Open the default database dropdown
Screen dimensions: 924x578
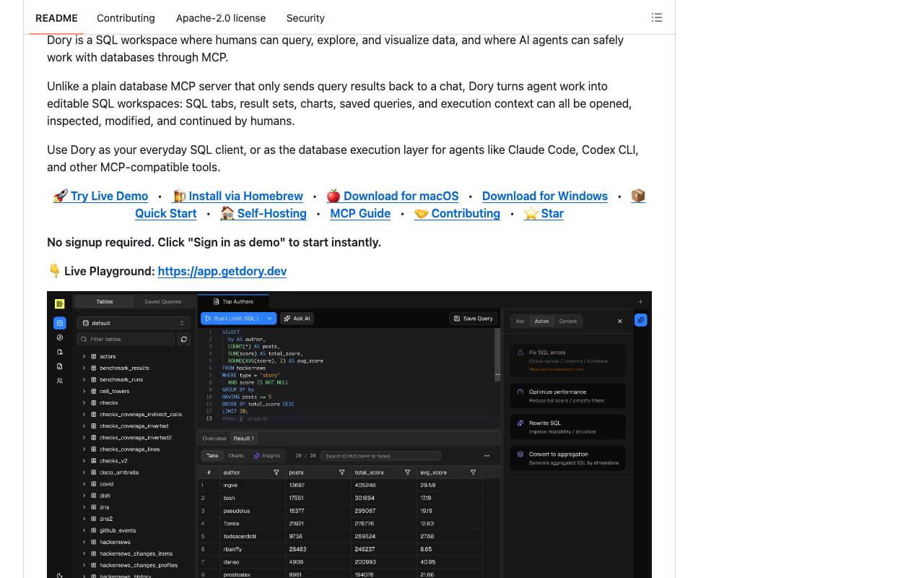[134, 323]
